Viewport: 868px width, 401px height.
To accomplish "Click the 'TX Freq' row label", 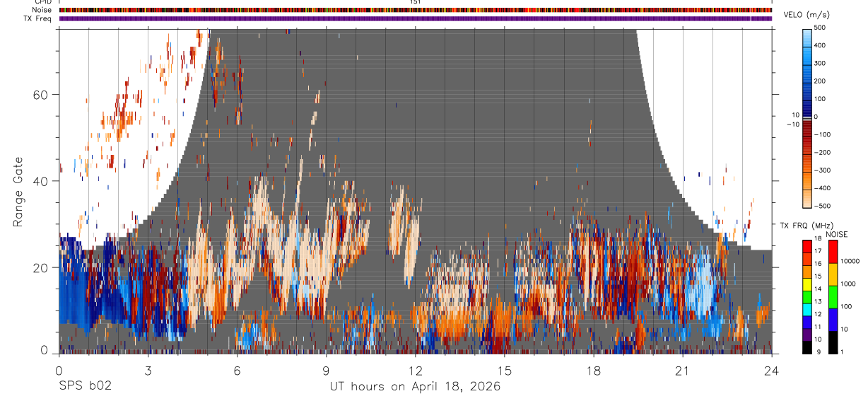I will pos(38,18).
